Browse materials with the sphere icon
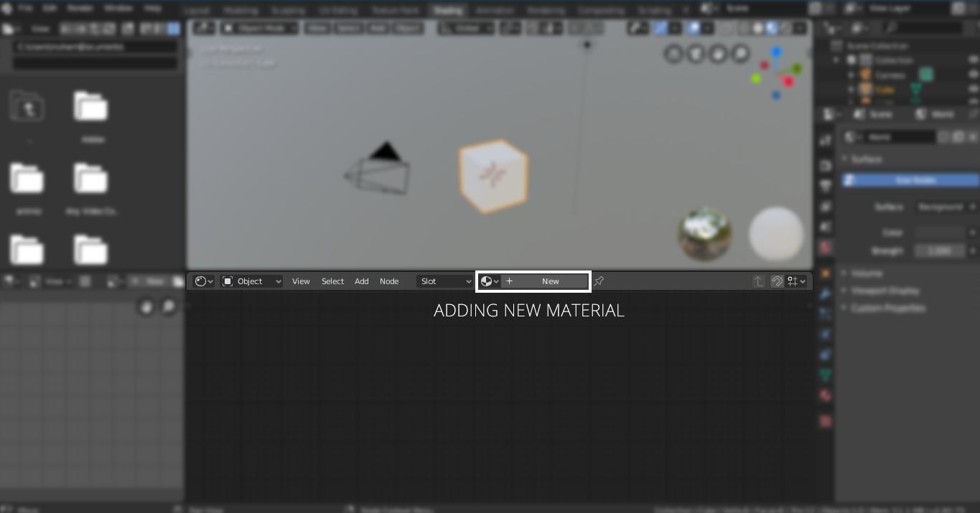Screen dimensions: 980x513 490,281
